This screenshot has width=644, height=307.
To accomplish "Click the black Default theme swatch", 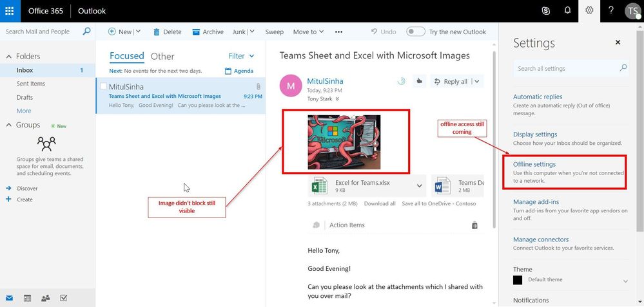I will (x=518, y=280).
